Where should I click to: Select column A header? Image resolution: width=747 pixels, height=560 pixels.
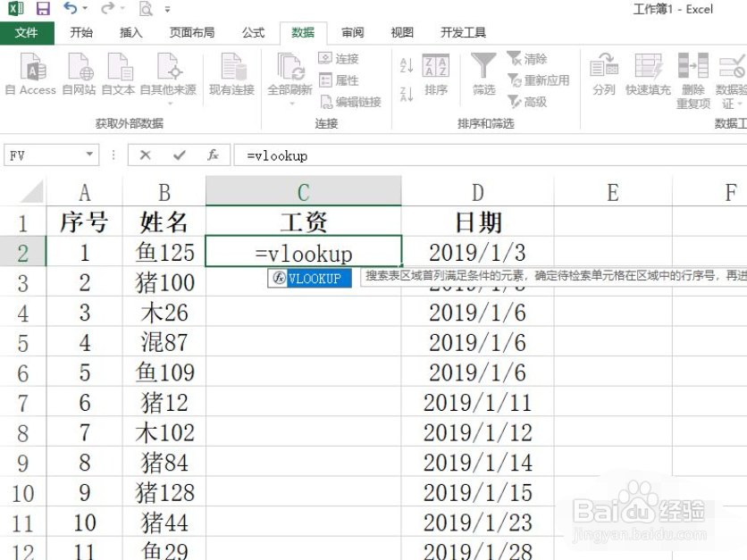coord(84,192)
